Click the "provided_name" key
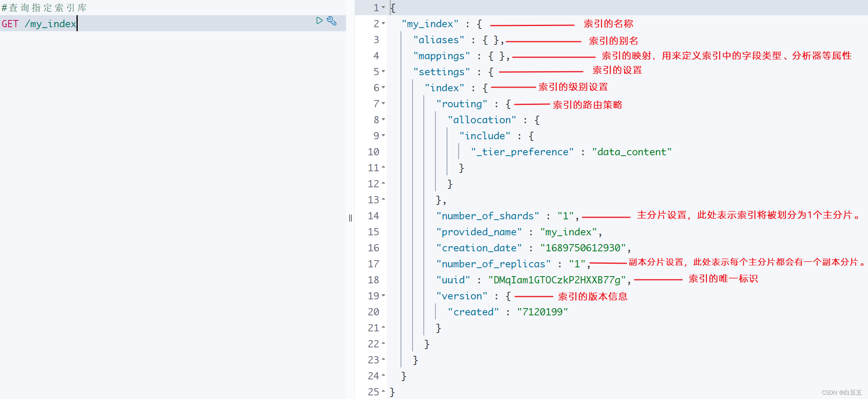Viewport: 868px width, 399px height. (x=479, y=232)
